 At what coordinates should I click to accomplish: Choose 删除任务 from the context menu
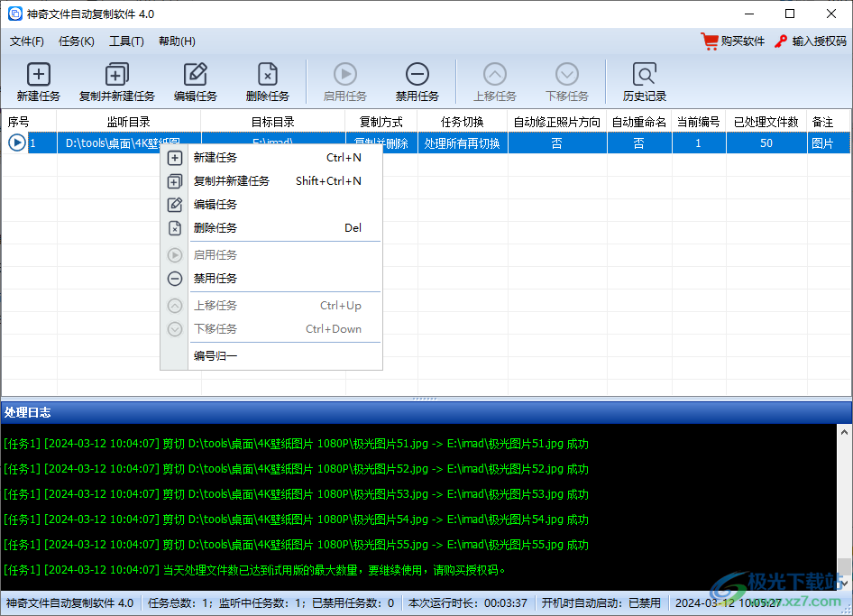point(216,228)
